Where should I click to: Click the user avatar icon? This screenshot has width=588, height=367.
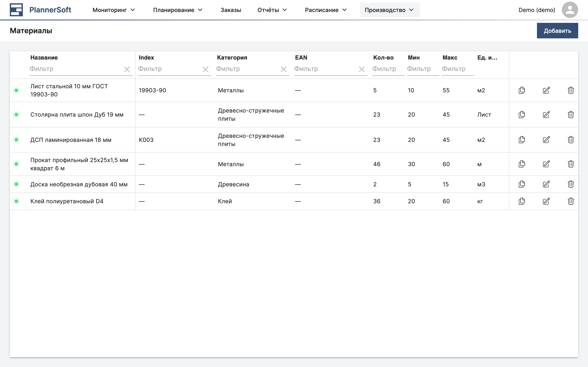570,10
